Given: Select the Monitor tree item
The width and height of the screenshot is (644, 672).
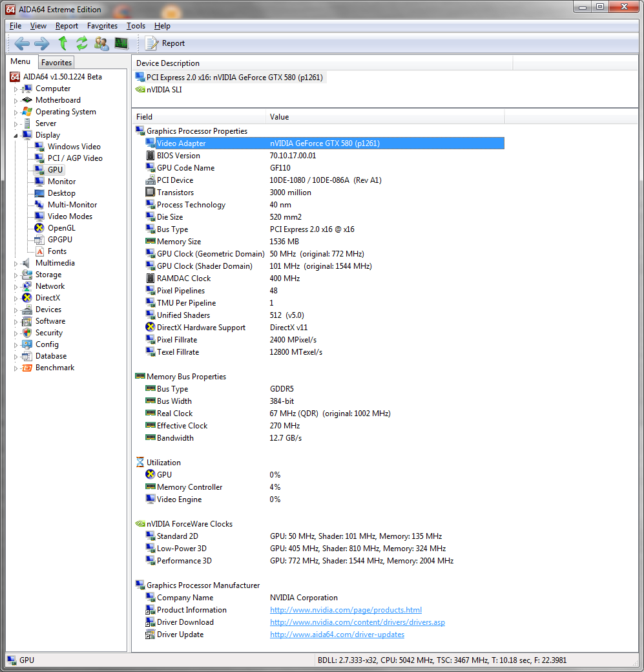Looking at the screenshot, I should pos(62,182).
